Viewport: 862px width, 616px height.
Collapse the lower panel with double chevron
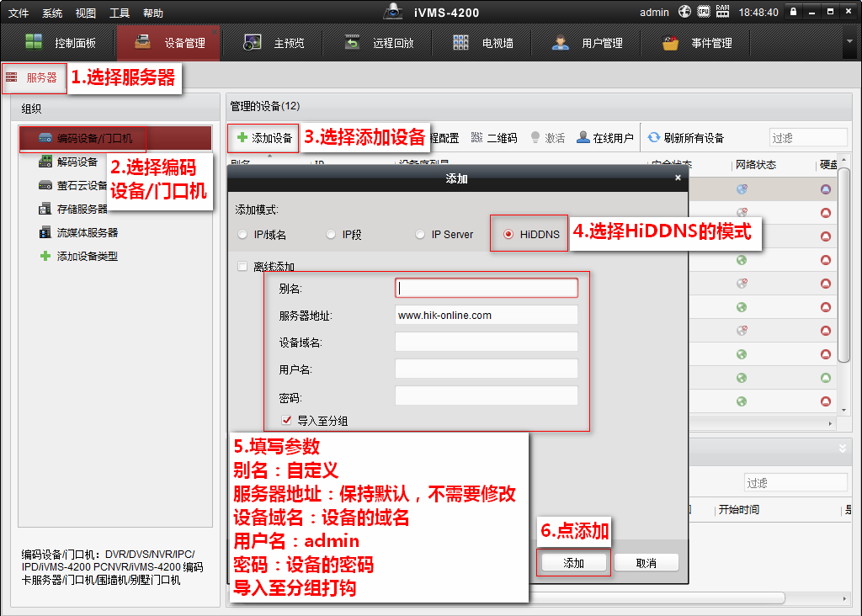[x=842, y=449]
